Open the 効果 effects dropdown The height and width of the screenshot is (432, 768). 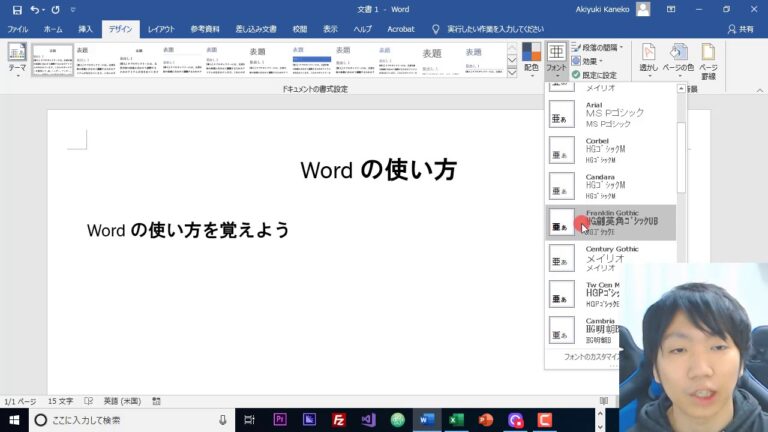tap(587, 61)
